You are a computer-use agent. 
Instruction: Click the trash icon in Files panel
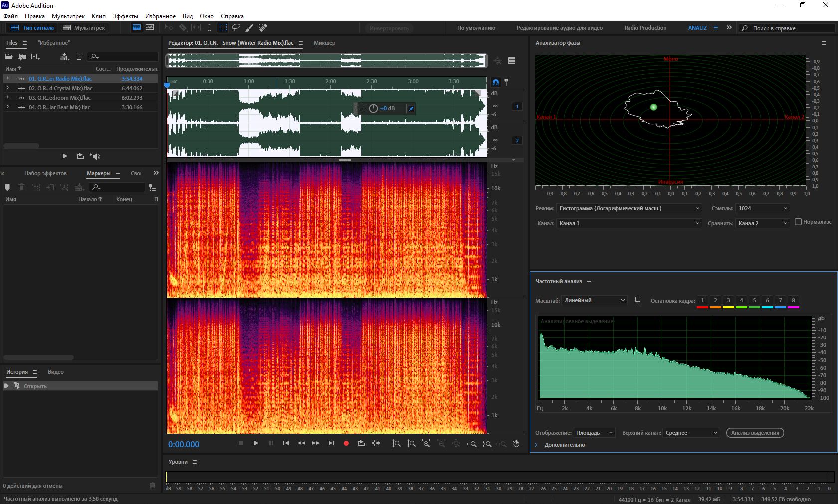pyautogui.click(x=79, y=57)
